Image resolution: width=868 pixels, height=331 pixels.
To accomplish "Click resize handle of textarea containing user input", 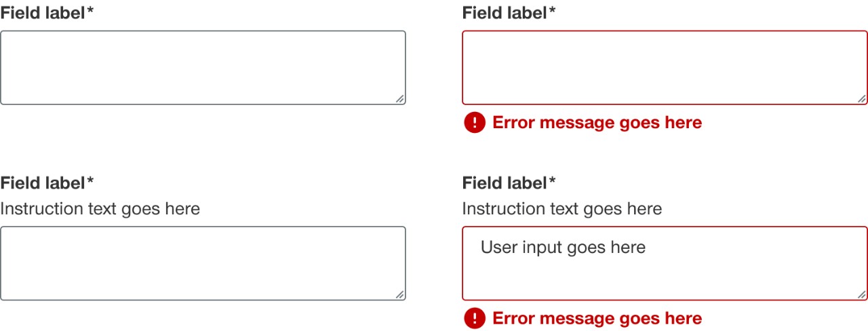I will 862,294.
